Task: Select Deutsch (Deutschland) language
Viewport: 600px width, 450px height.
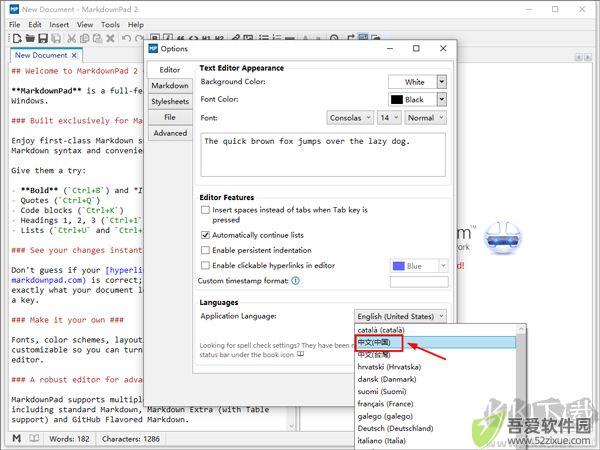Action: (x=435, y=428)
